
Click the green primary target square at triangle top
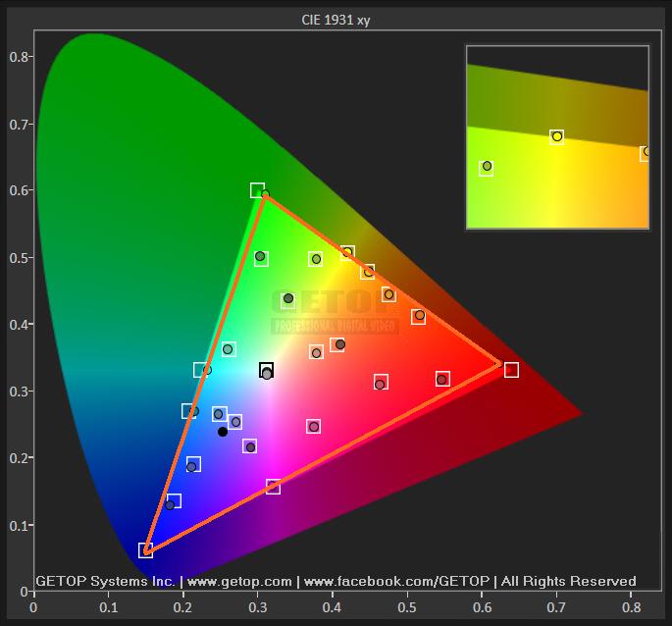pyautogui.click(x=257, y=190)
